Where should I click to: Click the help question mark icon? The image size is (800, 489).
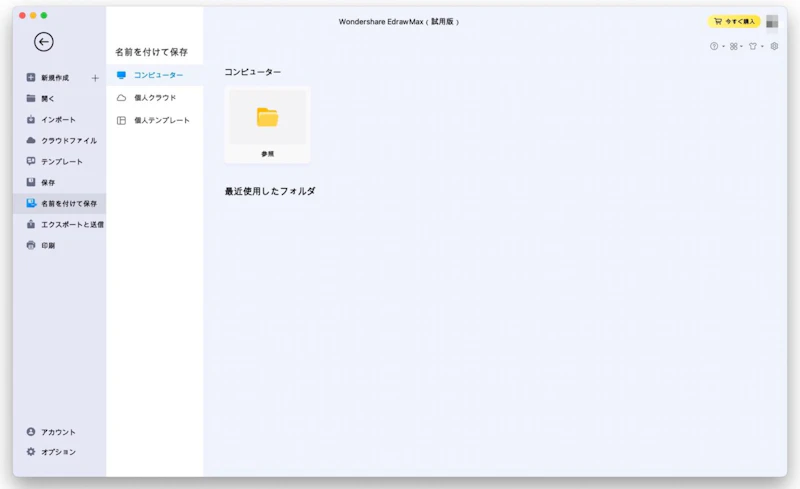714,46
